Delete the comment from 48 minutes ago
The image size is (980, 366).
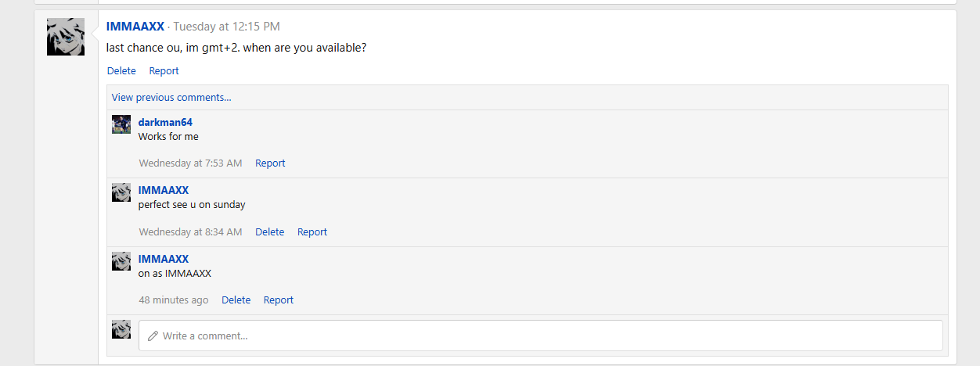pyautogui.click(x=236, y=300)
